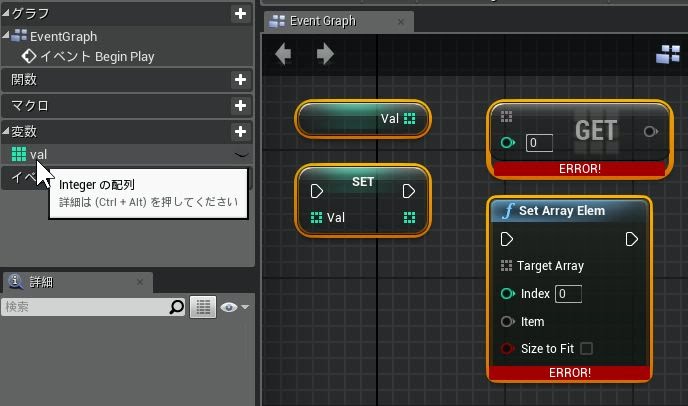Viewport: 688px width, 406px height.
Task: Add a new function with plus button
Action: (x=240, y=80)
